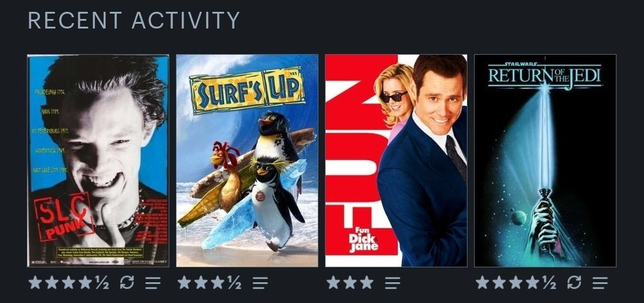644x303 pixels.
Task: Click the half-star rating under Return of the Jedi
Action: 549,282
